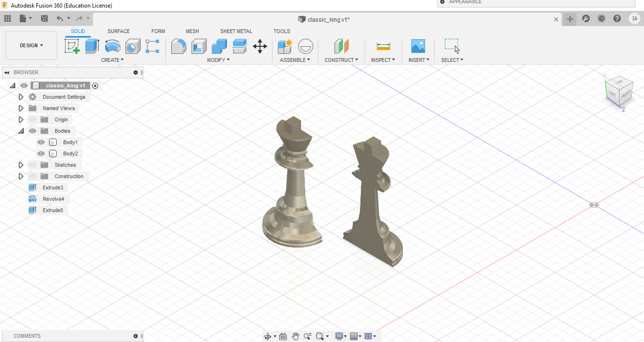Open the Extensions icon in title bar

coord(586,18)
